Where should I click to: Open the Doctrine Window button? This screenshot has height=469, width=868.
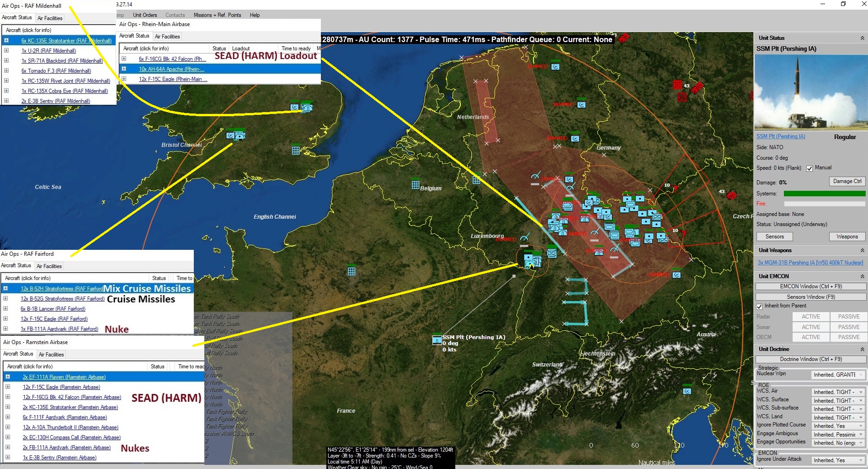[x=810, y=359]
